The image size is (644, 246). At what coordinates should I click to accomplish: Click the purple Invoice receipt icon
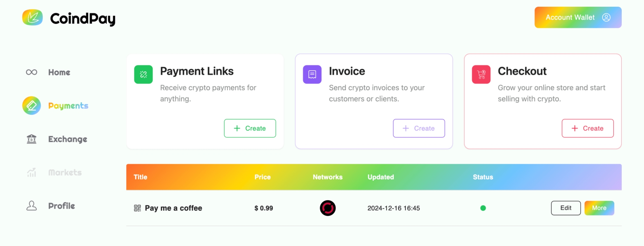(312, 75)
